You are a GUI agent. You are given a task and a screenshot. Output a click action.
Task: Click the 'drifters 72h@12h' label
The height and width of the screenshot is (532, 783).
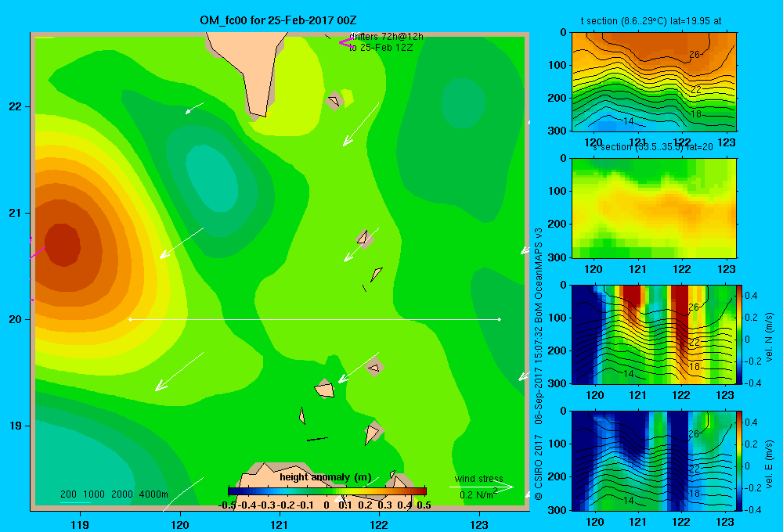387,37
